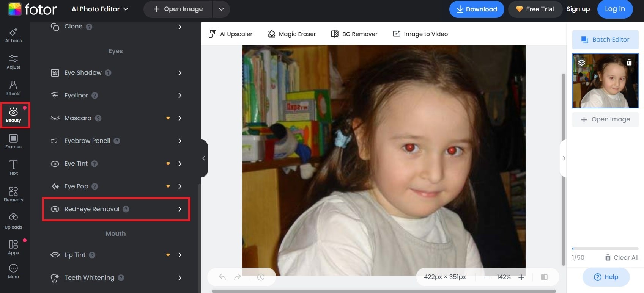Click the canvas horizontal scrollbar
Image resolution: width=644 pixels, height=293 pixels.
click(384, 291)
